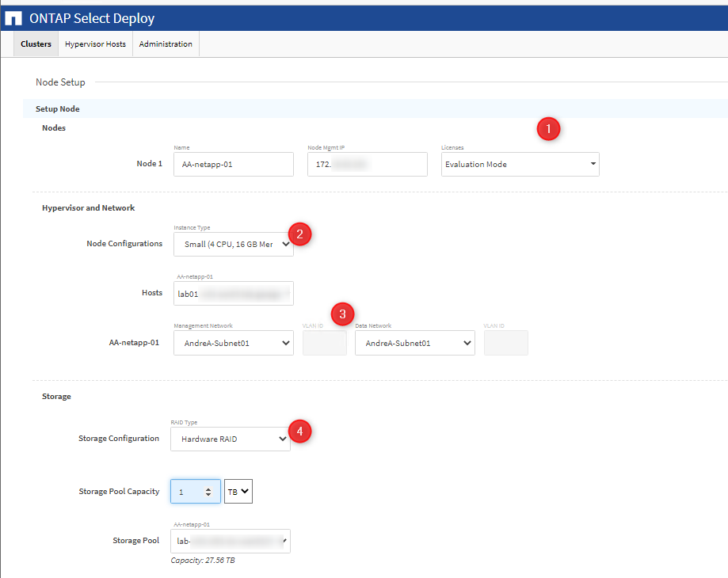728x578 pixels.
Task: Open the Data Network dropdown
Action: (x=414, y=344)
